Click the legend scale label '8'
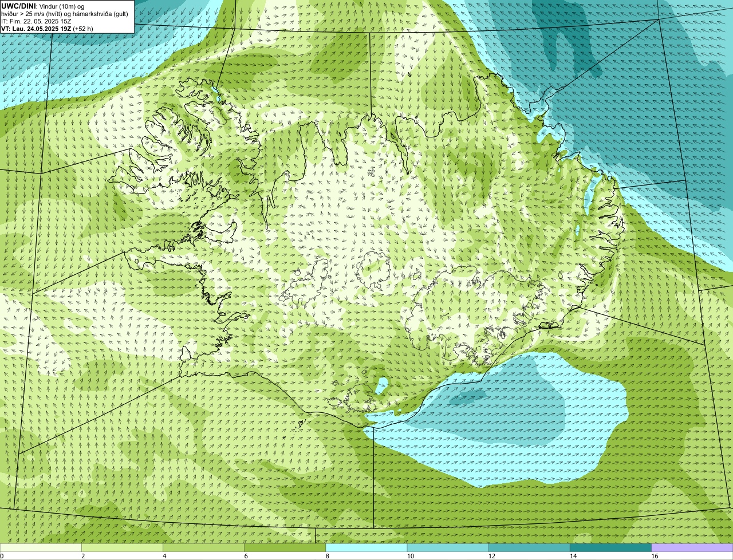Viewport: 733px width, 560px height. click(x=327, y=556)
